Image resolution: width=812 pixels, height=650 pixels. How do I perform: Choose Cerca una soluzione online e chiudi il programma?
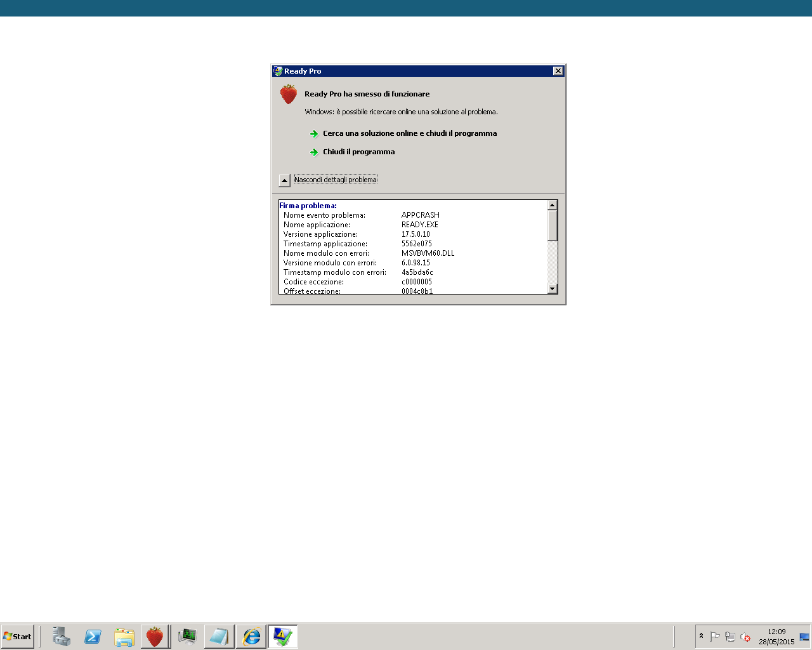410,133
